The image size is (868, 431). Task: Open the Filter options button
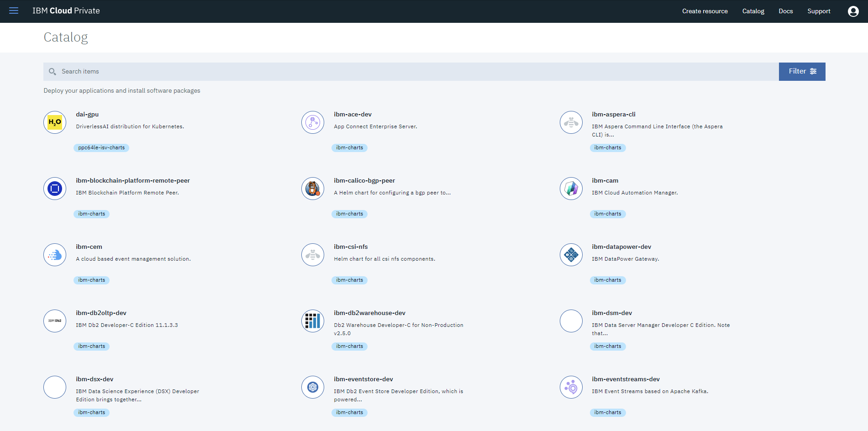point(802,72)
